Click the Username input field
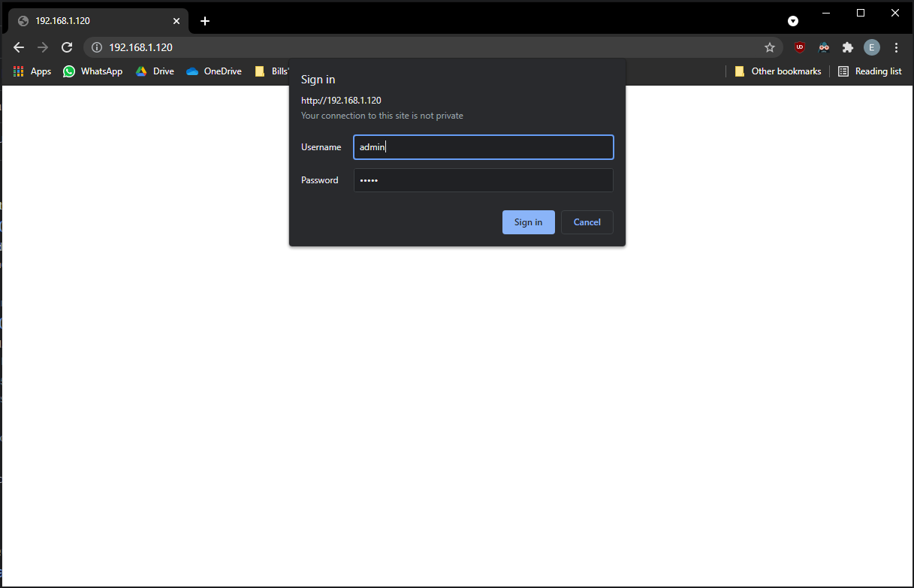This screenshot has height=588, width=914. coord(483,147)
